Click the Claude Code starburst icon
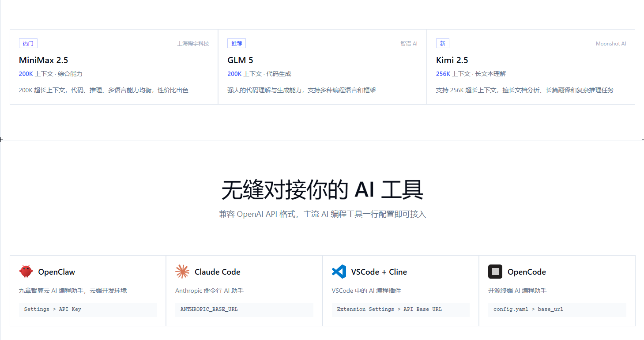Viewport: 644px width, 340px height. click(x=182, y=272)
